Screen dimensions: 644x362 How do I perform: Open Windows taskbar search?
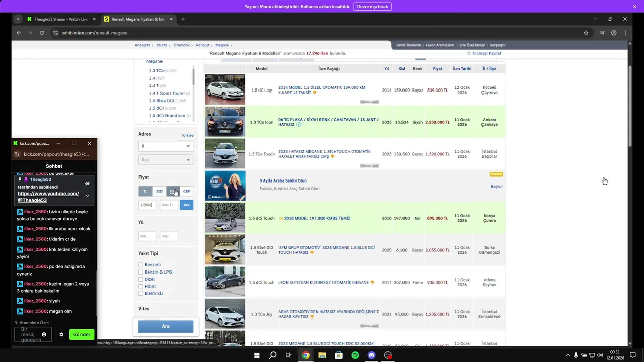(273, 355)
